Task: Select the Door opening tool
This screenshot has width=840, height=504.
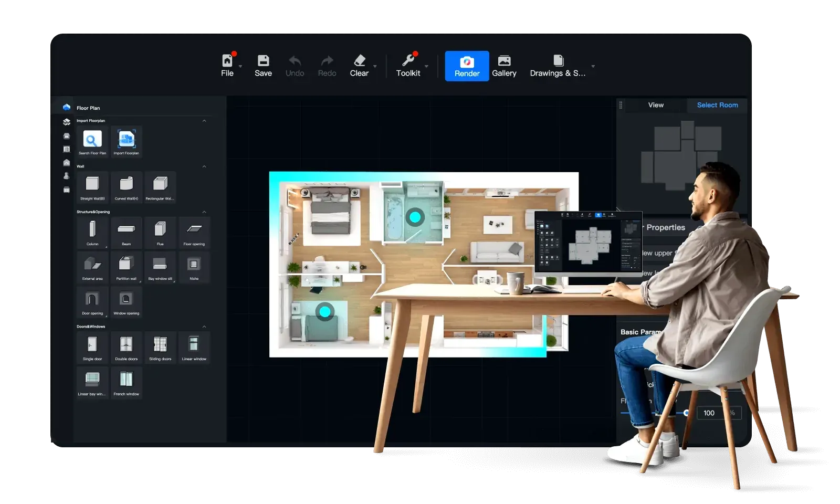Action: [92, 300]
